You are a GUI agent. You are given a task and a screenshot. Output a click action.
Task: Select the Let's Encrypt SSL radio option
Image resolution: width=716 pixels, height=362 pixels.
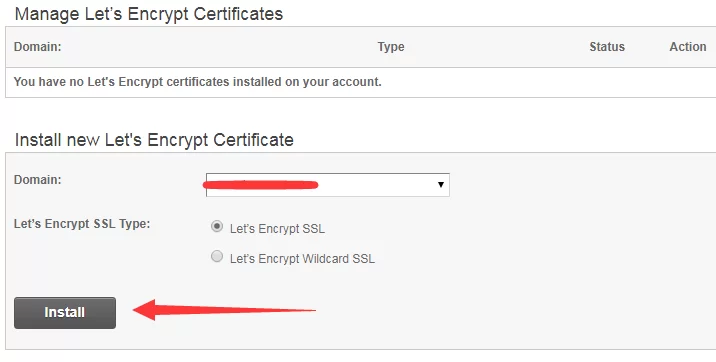click(217, 226)
